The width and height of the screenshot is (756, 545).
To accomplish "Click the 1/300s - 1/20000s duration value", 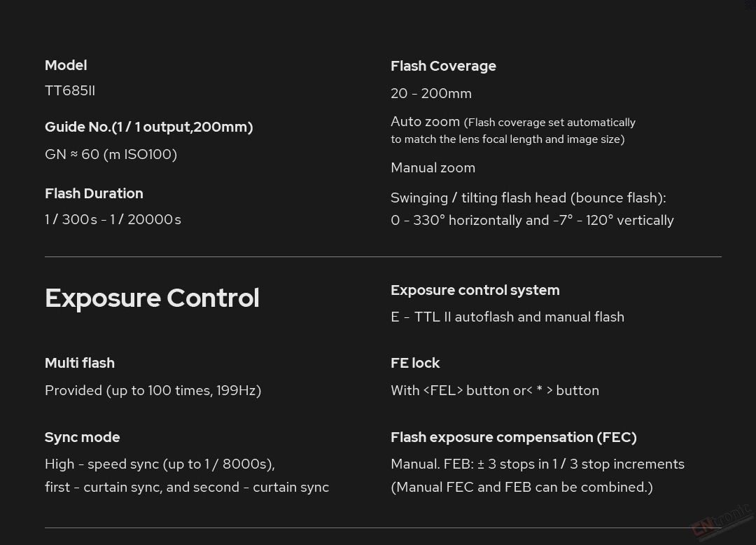I will [113, 219].
